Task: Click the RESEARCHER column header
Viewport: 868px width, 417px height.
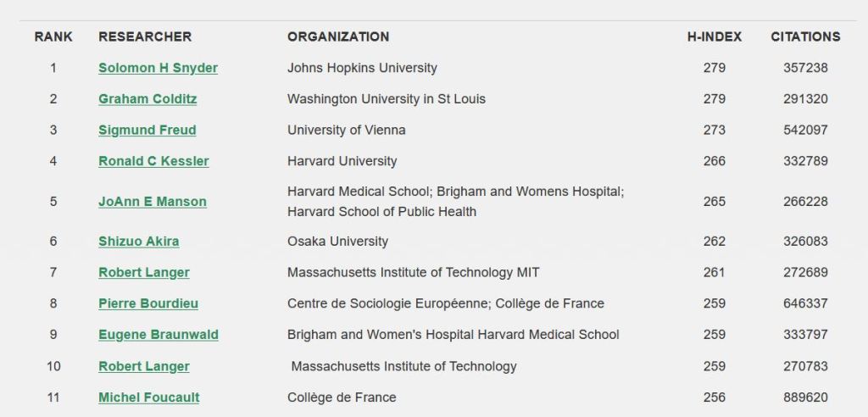Action: click(x=145, y=36)
